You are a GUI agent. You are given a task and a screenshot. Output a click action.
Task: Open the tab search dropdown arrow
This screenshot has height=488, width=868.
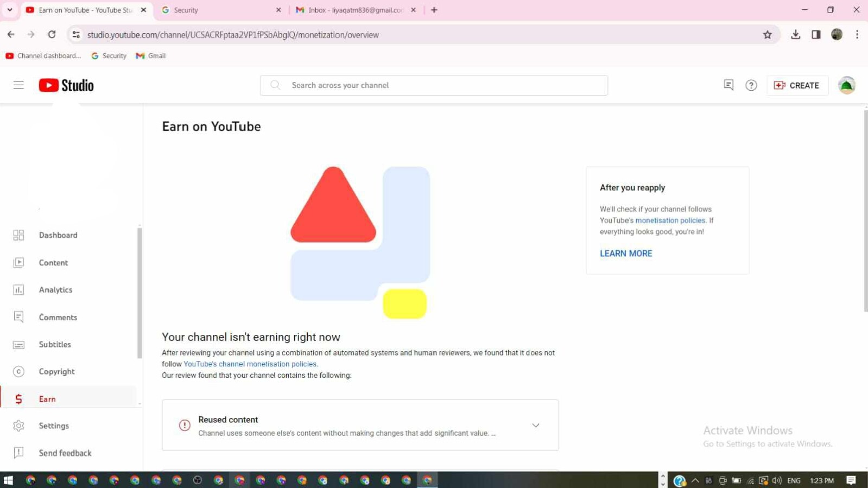[x=10, y=10]
